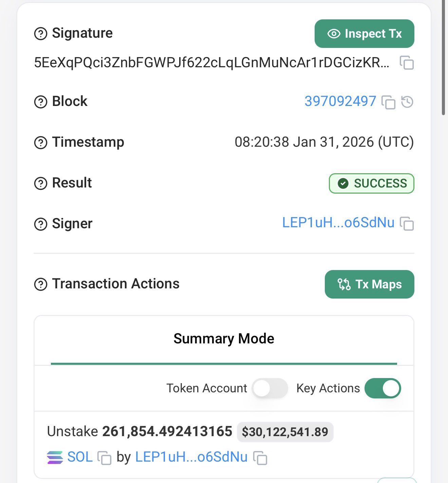The height and width of the screenshot is (483, 448).
Task: Click the block history clock icon
Action: [407, 102]
